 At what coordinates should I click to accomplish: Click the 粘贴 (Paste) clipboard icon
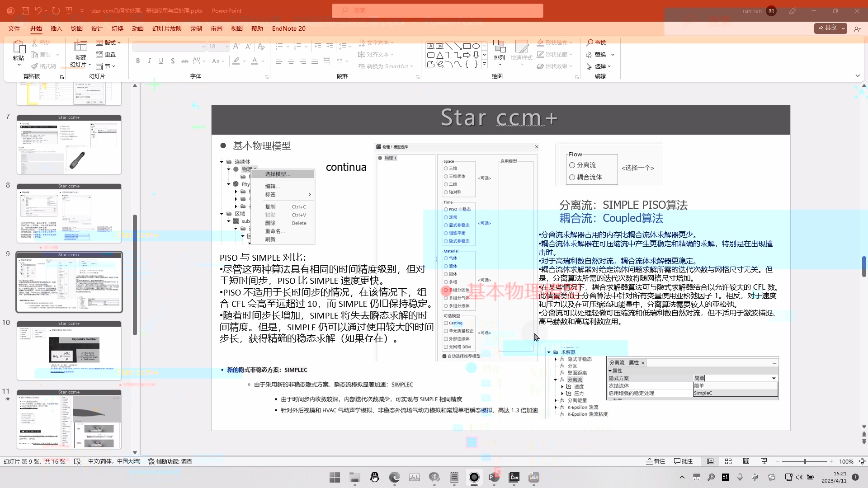[19, 47]
